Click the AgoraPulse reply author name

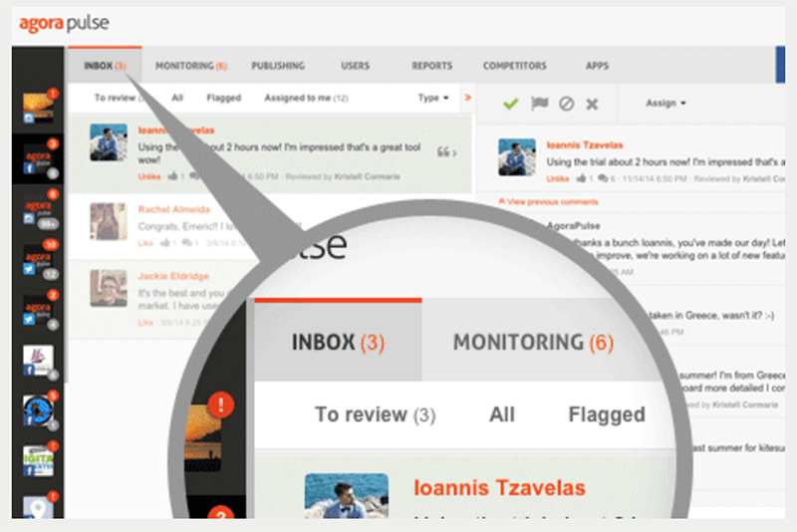574,225
